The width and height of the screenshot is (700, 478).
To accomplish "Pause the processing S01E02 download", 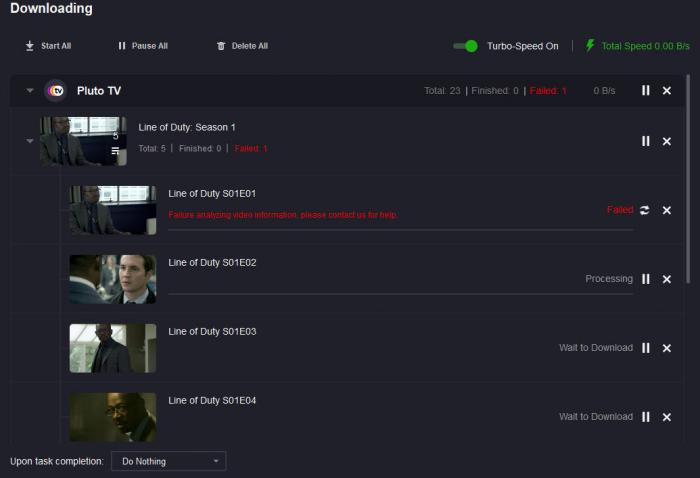I will coord(646,279).
